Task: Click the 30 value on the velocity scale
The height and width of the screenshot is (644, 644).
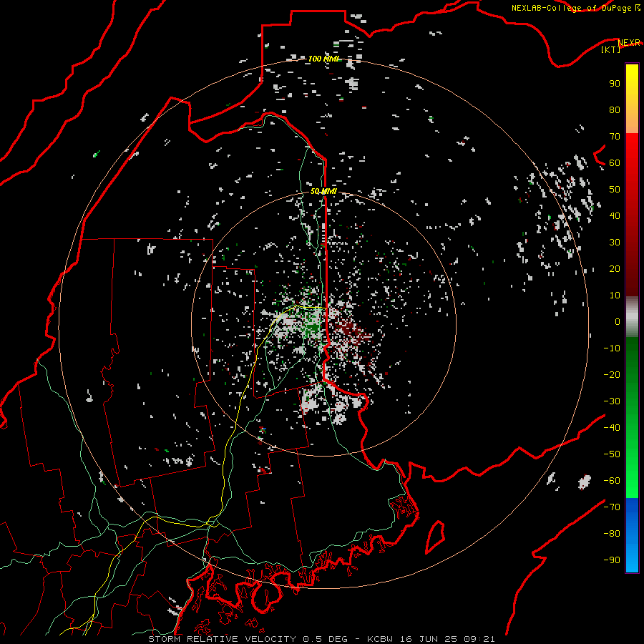Action: coord(615,243)
